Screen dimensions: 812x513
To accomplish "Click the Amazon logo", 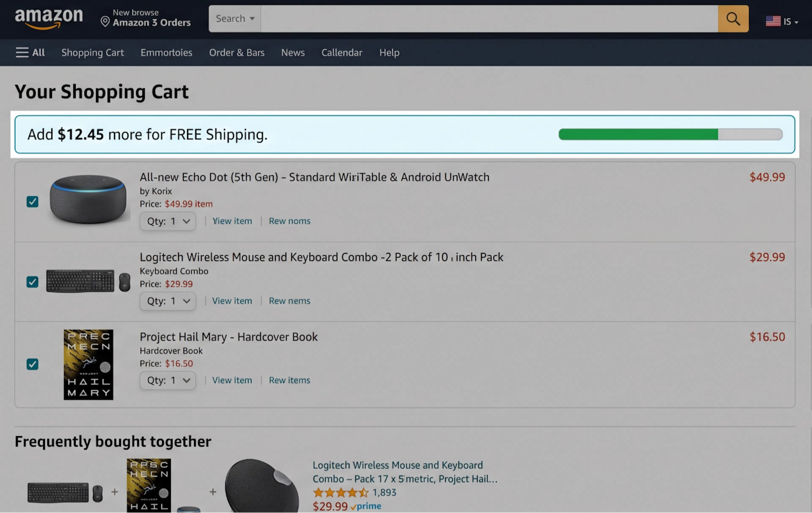I will click(49, 19).
